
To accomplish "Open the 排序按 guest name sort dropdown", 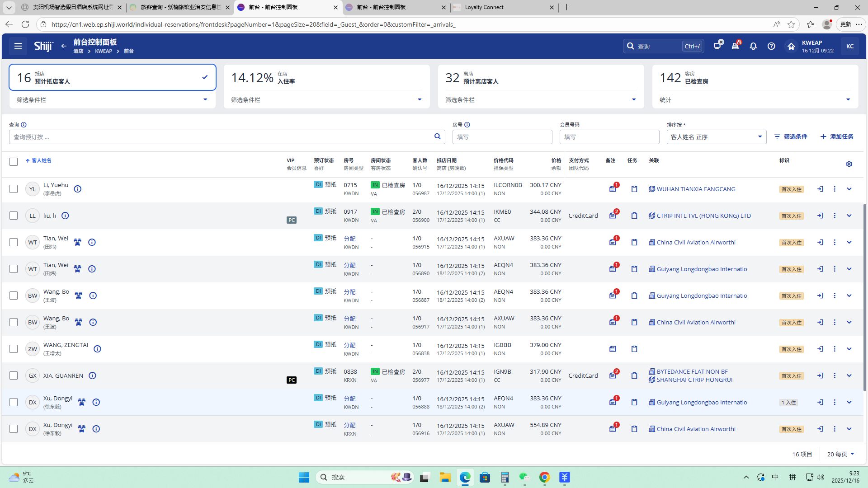I will (716, 137).
